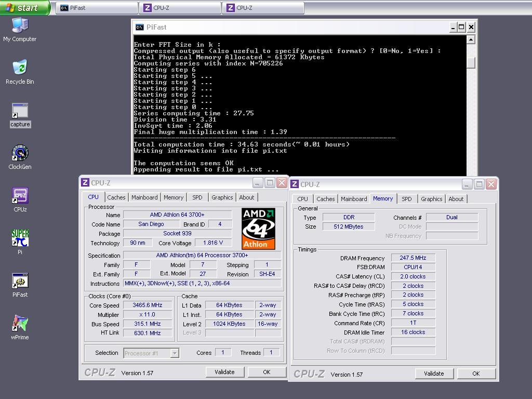Click the Channels # Dual field
This screenshot has width=532, height=399.
point(452,218)
